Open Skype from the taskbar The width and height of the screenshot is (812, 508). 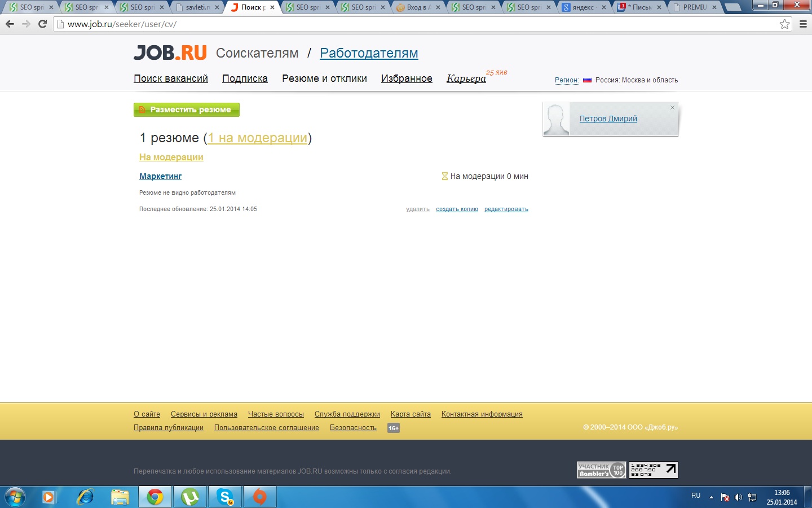pyautogui.click(x=225, y=497)
